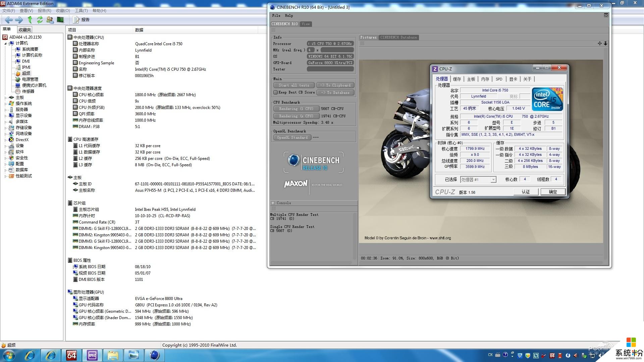Click the 确定 button in CPU-Z
This screenshot has height=362, width=644.
pos(553,192)
